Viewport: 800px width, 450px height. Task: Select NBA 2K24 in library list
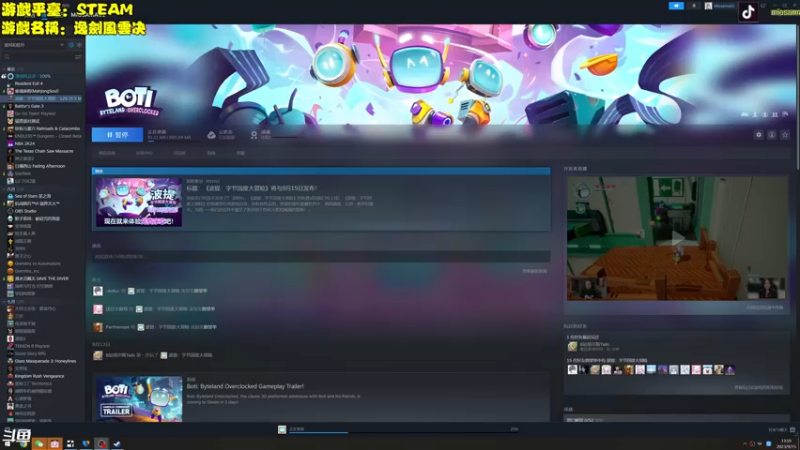24,143
